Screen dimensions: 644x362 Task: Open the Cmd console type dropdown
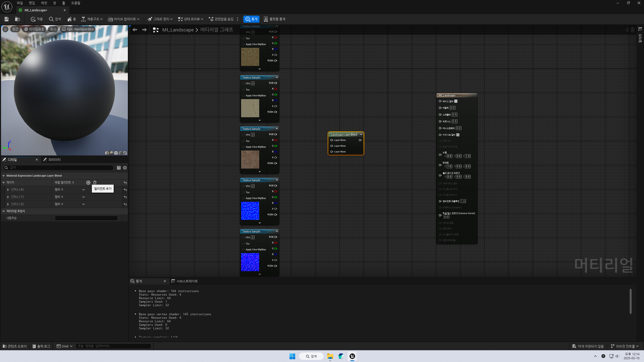point(64,346)
